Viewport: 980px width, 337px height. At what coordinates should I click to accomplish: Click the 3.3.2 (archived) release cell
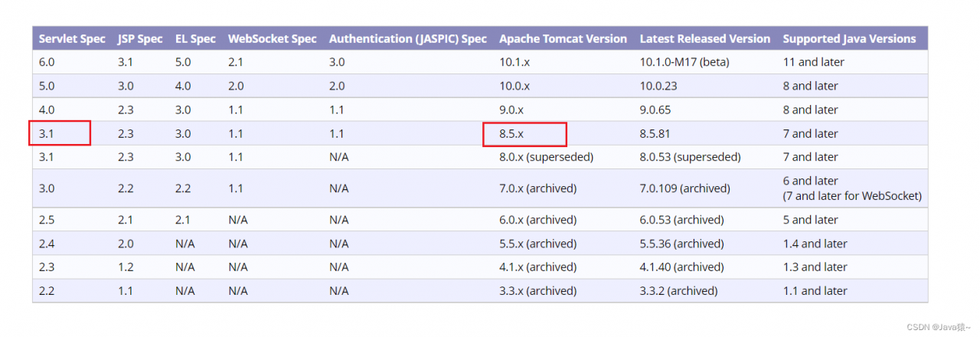678,291
